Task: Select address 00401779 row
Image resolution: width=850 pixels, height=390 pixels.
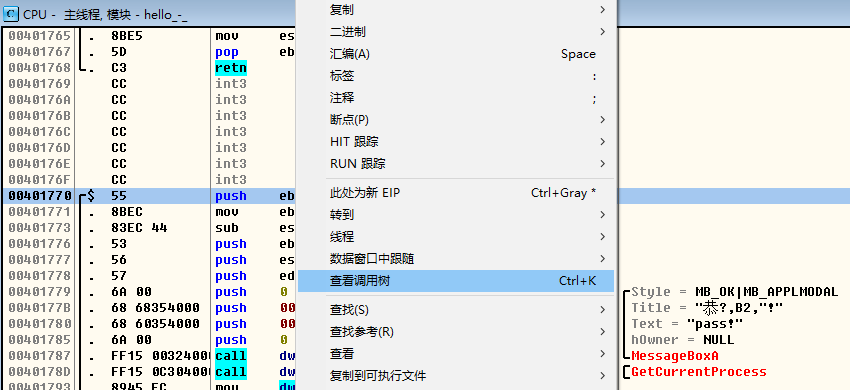Action: pyautogui.click(x=40, y=292)
